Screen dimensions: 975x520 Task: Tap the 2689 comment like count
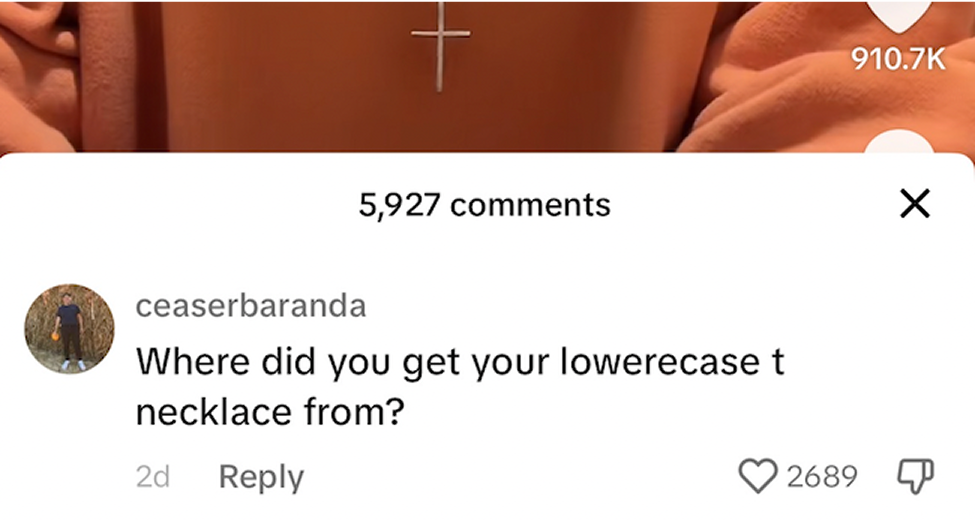click(823, 476)
